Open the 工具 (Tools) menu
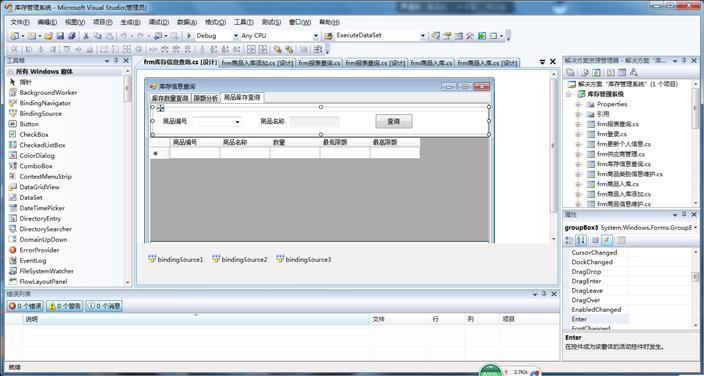The width and height of the screenshot is (704, 376). (x=243, y=22)
